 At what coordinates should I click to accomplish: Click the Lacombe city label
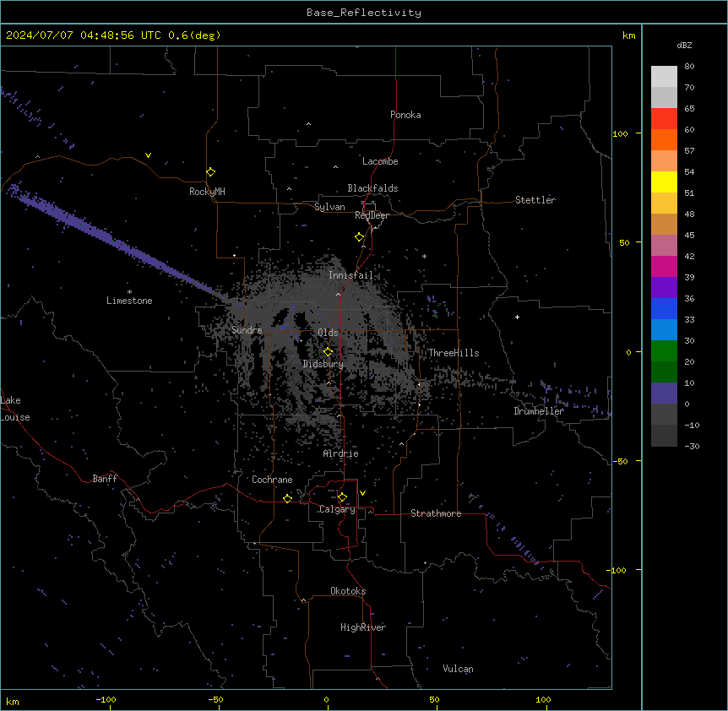coord(380,161)
